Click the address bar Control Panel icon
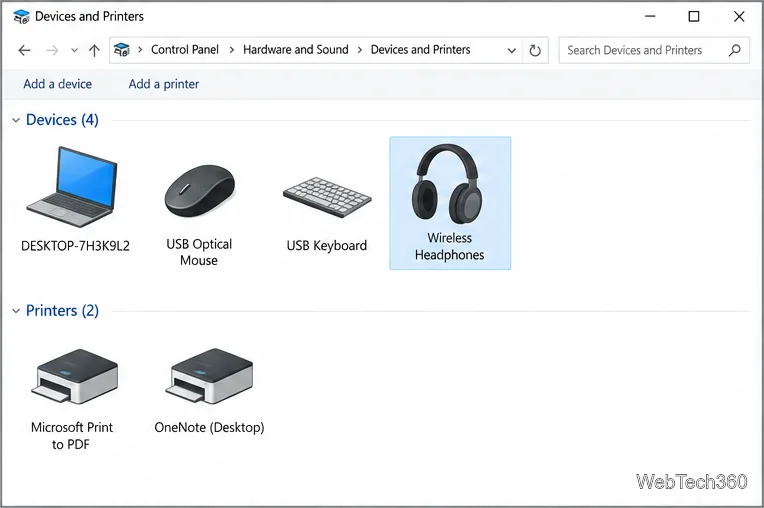 pyautogui.click(x=122, y=50)
